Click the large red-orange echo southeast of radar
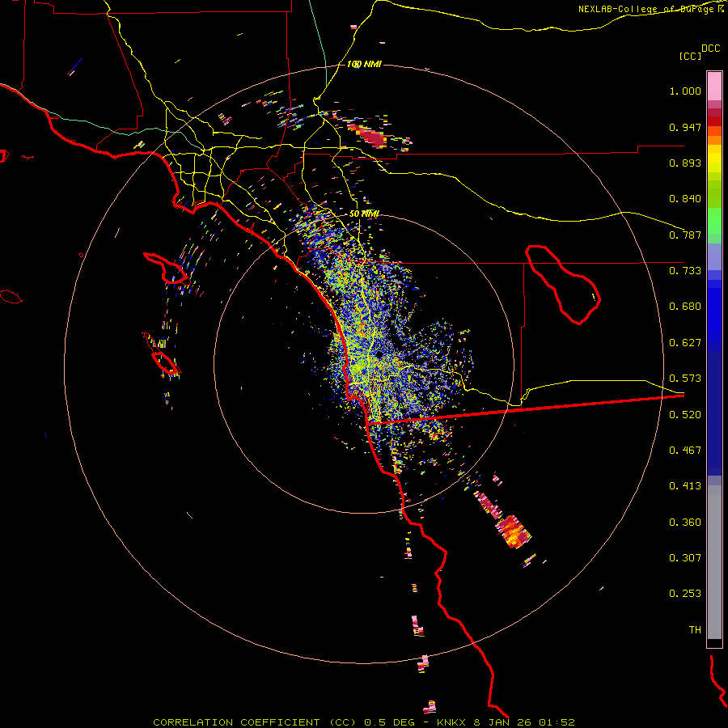 (512, 531)
